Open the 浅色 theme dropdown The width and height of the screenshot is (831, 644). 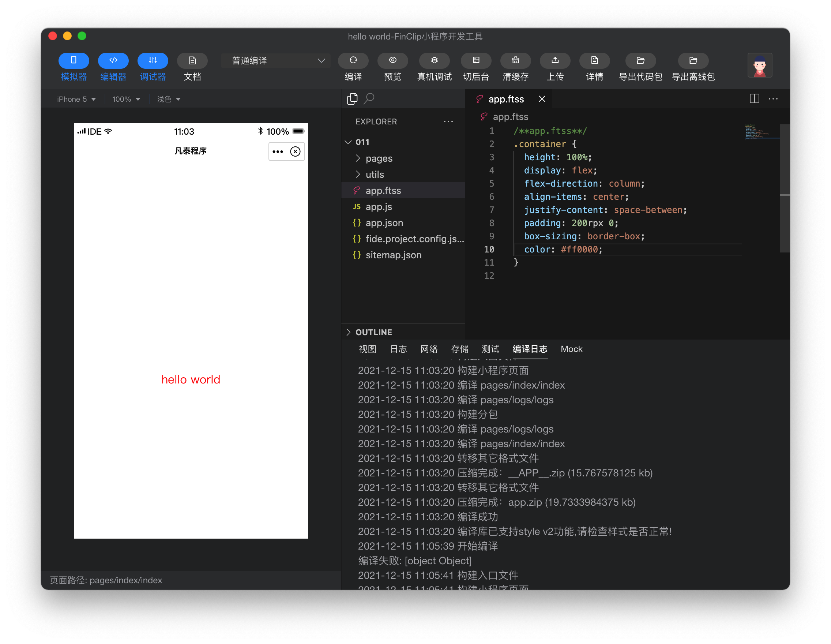(169, 99)
